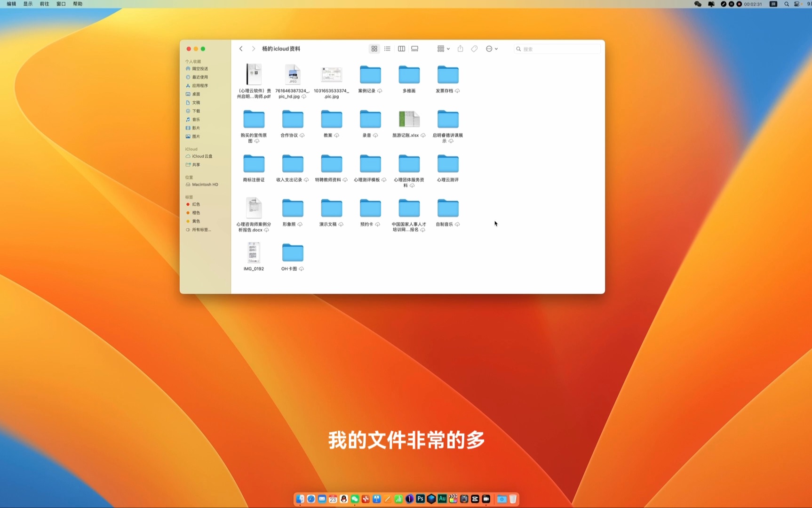Image resolution: width=812 pixels, height=508 pixels.
Task: Select the 录音 folder
Action: pyautogui.click(x=370, y=120)
